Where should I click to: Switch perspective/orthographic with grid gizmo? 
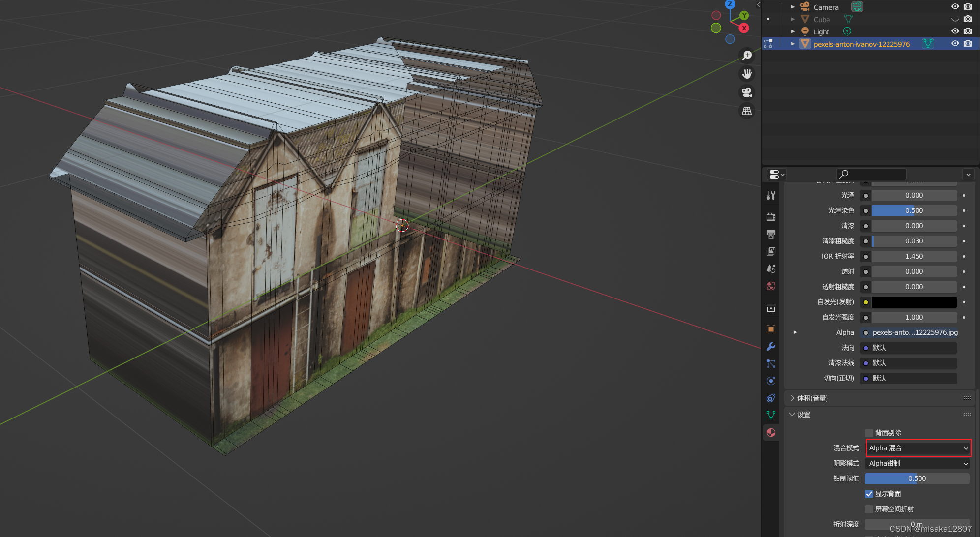tap(747, 111)
